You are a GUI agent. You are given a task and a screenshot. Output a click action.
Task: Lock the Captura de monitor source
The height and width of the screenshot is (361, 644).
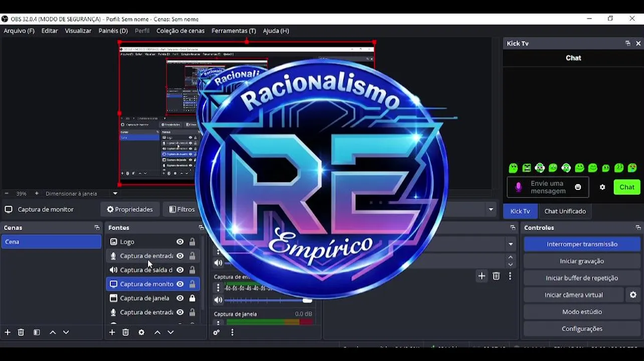(x=192, y=284)
